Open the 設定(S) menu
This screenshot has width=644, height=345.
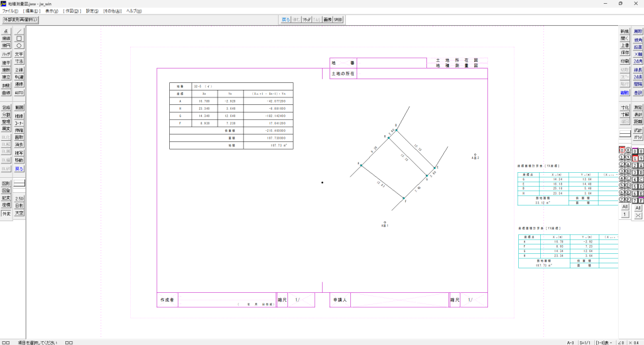(x=92, y=11)
